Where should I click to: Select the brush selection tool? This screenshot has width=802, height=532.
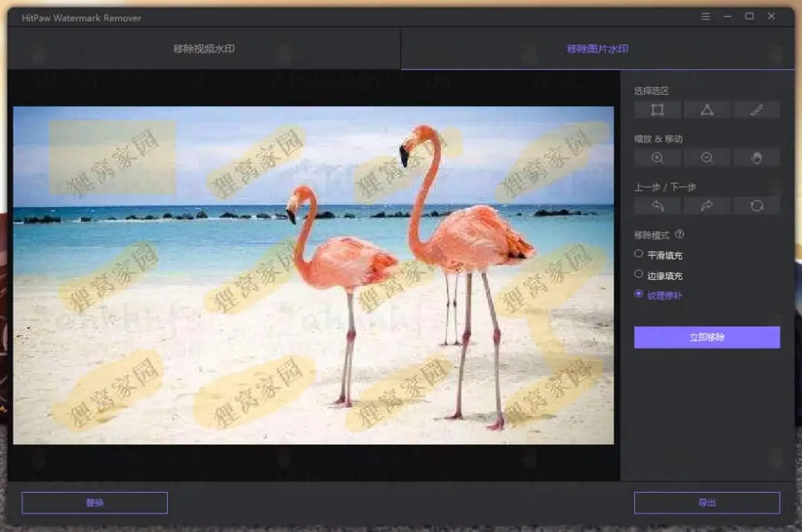coord(756,109)
